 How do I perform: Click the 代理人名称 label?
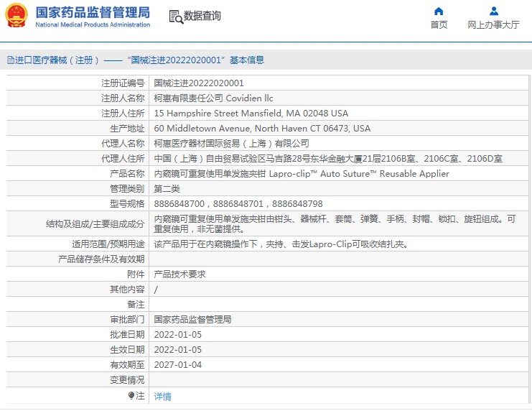(123, 143)
